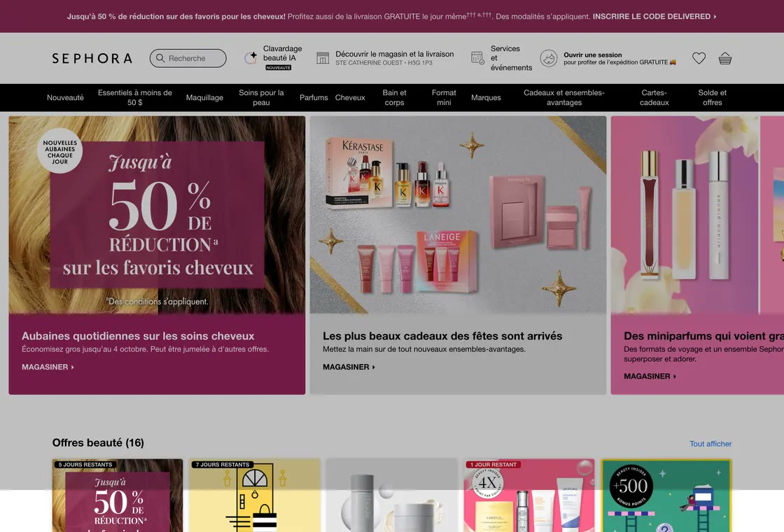Open the Kérastase and Laneige gift sets banner
This screenshot has height=532, width=784.
click(x=458, y=215)
